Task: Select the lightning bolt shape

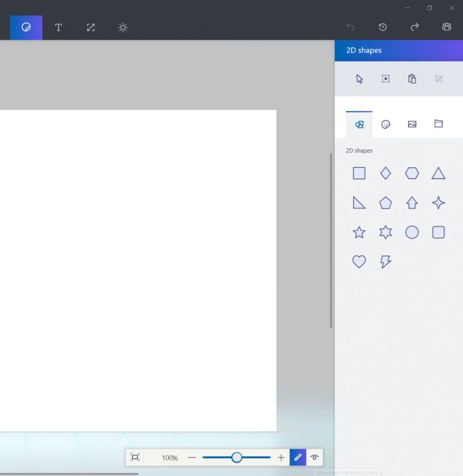Action: coord(385,262)
